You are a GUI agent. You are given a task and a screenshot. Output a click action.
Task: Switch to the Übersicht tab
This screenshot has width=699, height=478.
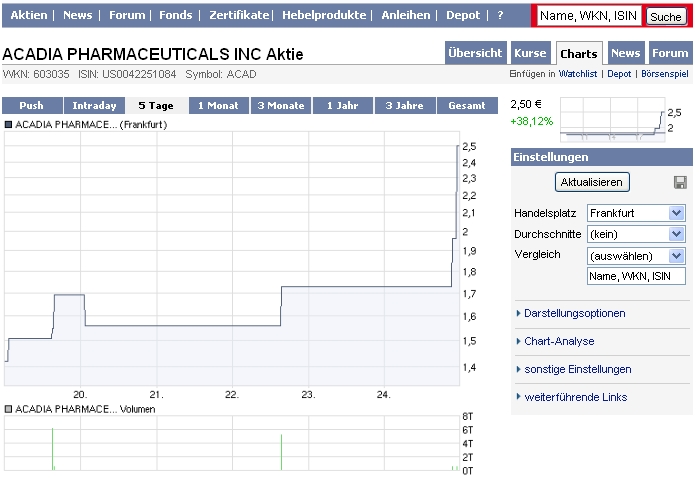(x=475, y=54)
